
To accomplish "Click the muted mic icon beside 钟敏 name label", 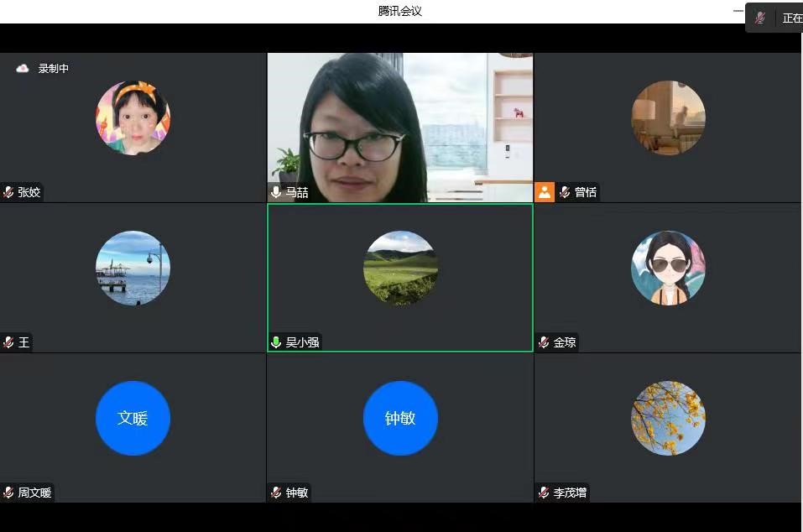I will coord(276,493).
